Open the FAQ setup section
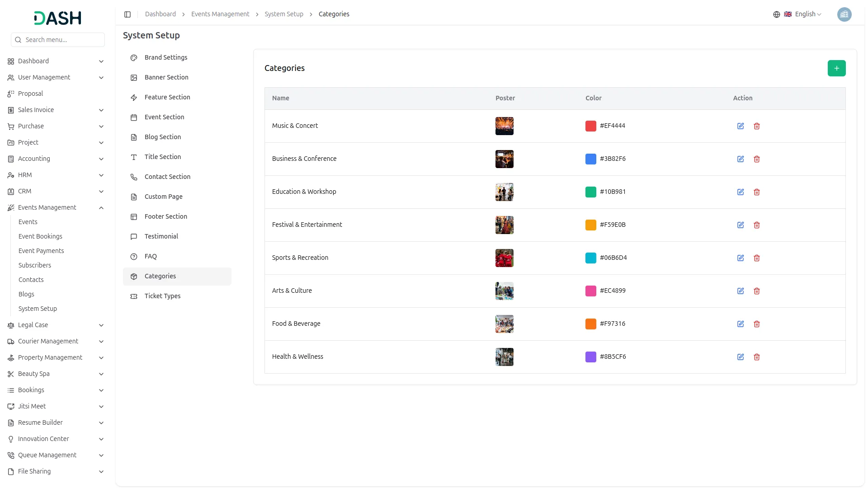Viewport: 868px width, 488px height. (x=151, y=256)
